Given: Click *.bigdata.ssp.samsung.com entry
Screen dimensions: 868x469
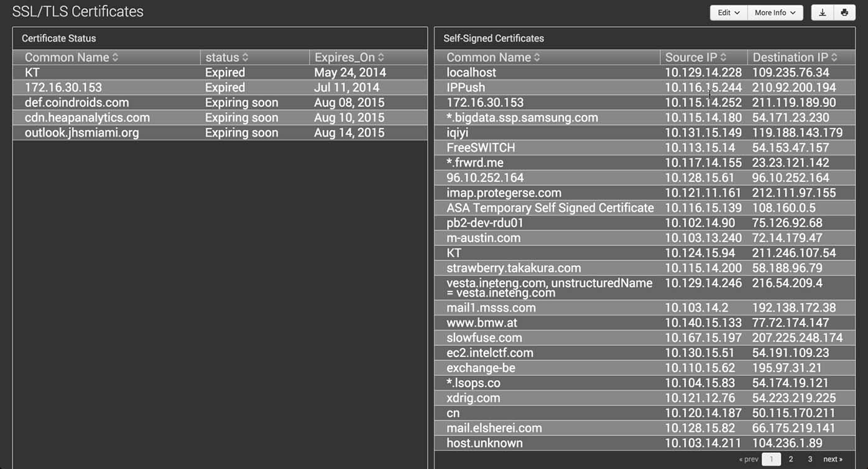Looking at the screenshot, I should point(522,117).
